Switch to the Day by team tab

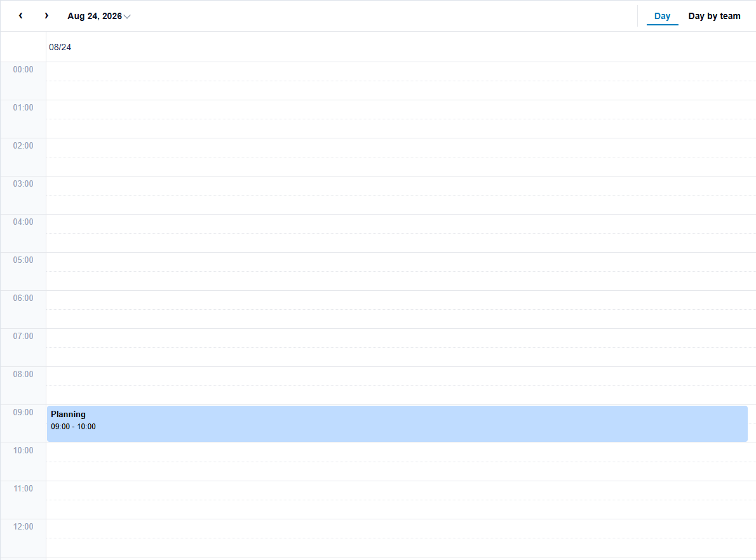(714, 16)
